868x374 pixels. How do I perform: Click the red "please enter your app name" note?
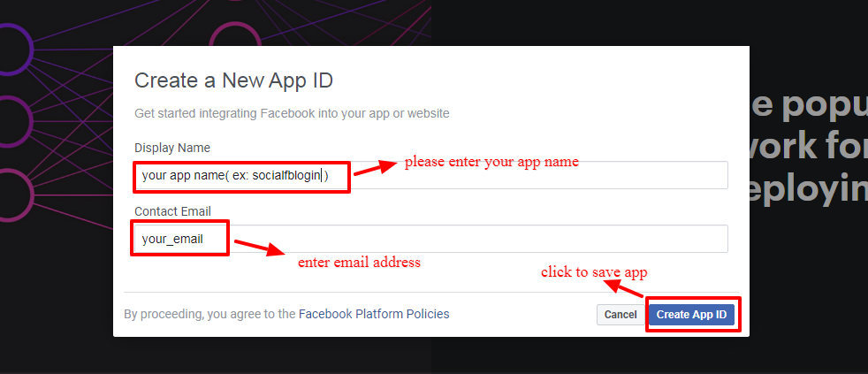[x=491, y=162]
